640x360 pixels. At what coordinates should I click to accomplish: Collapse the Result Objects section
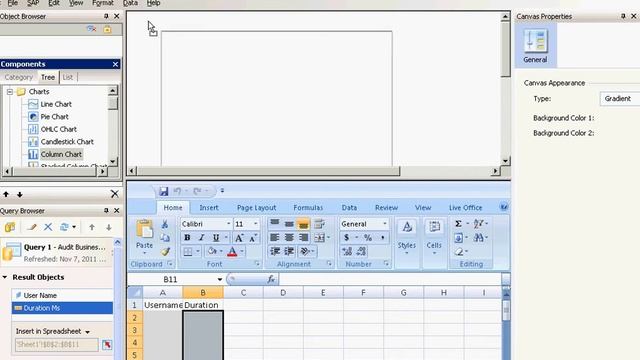pos(5,277)
